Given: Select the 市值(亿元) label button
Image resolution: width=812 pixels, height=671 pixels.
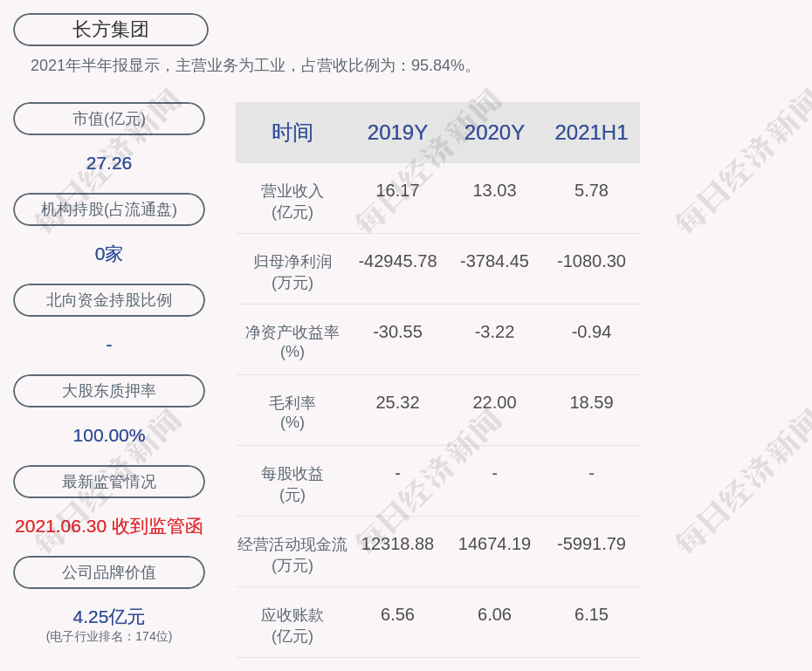Looking at the screenshot, I should [109, 119].
